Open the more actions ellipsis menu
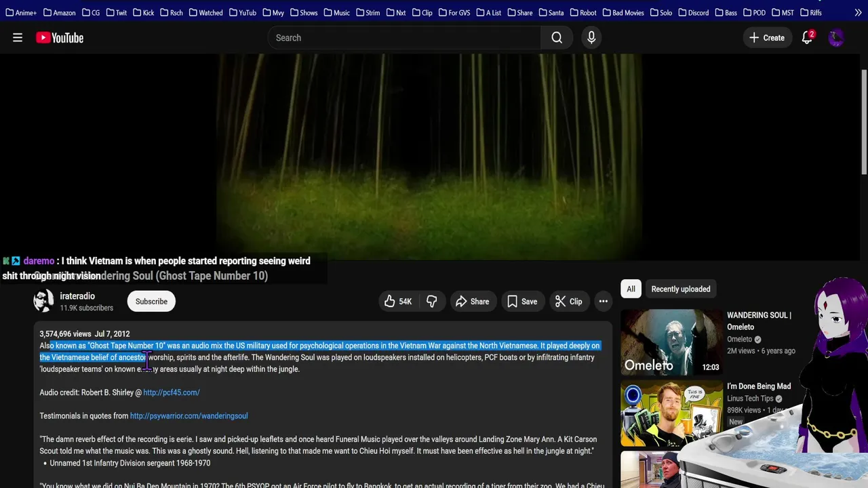The image size is (868, 488). click(603, 302)
